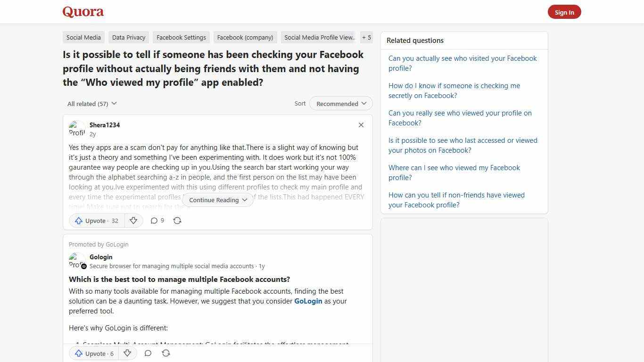Downvote Shera1234's answer
The image size is (644, 362).
pyautogui.click(x=133, y=221)
